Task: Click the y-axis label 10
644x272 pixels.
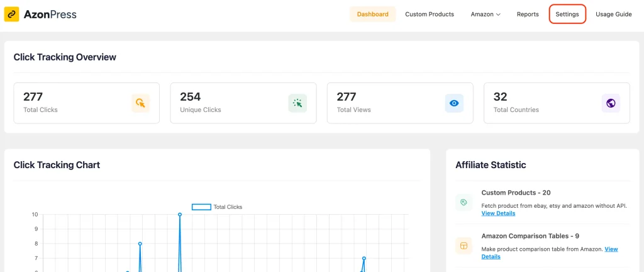Action: (x=35, y=215)
